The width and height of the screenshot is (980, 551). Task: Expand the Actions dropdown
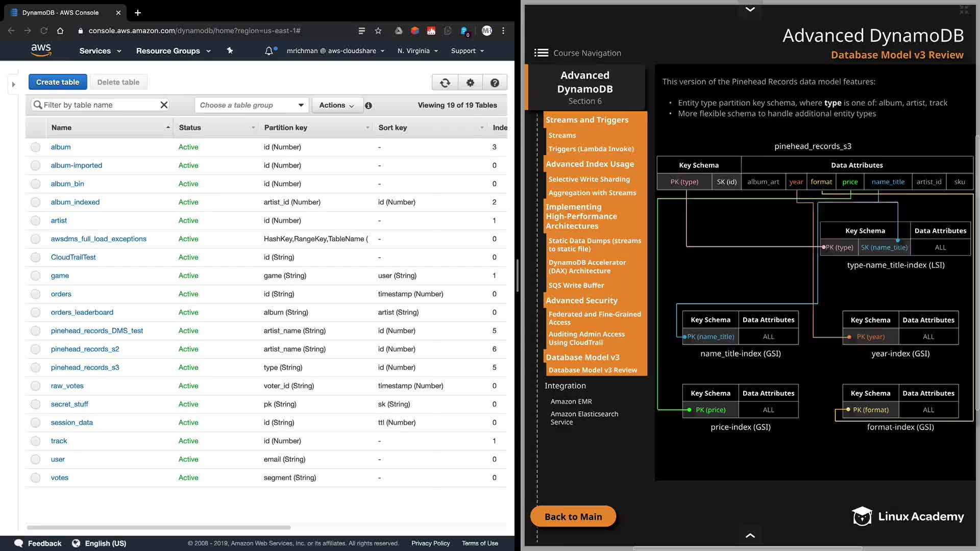[x=336, y=105]
